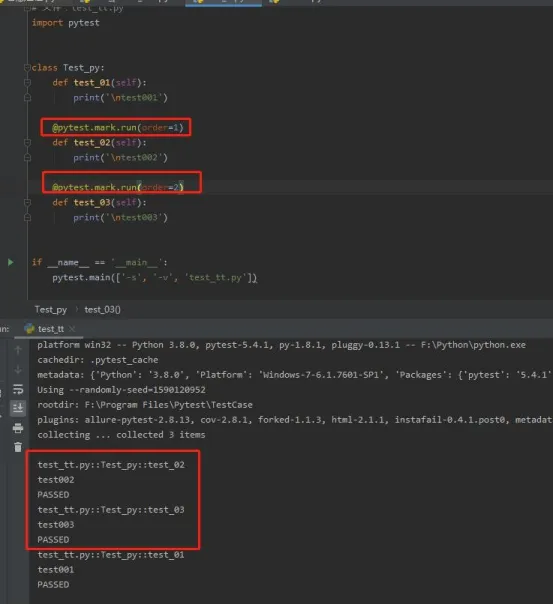Click the Up the Stack Trace arrow
The width and height of the screenshot is (553, 605).
(x=18, y=350)
